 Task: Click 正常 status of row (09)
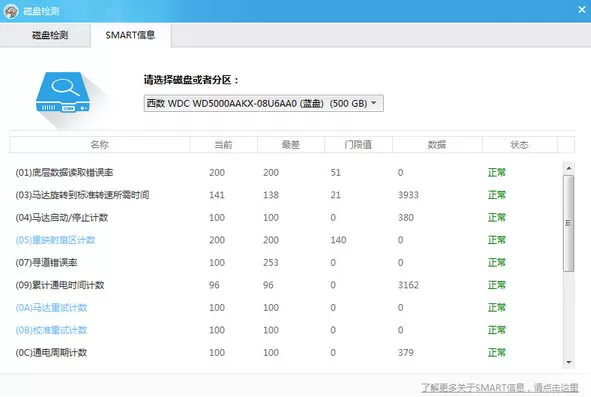click(497, 285)
